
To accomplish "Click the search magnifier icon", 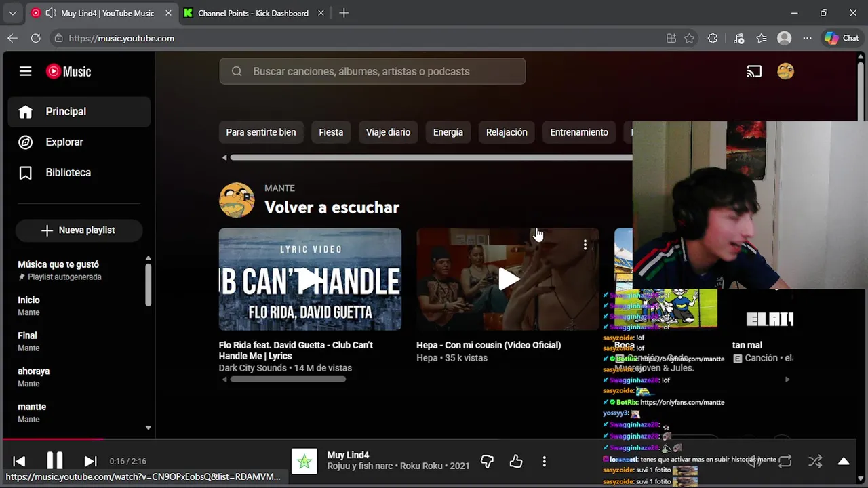I will (x=237, y=71).
